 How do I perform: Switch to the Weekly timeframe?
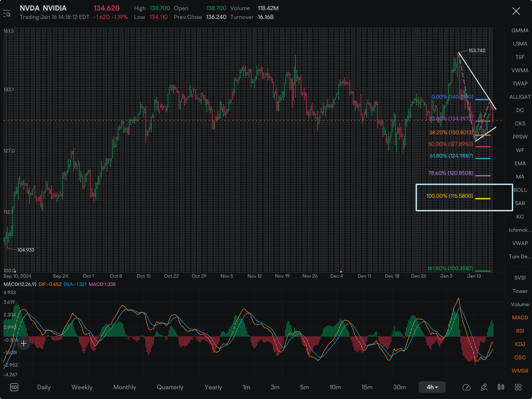(x=82, y=387)
